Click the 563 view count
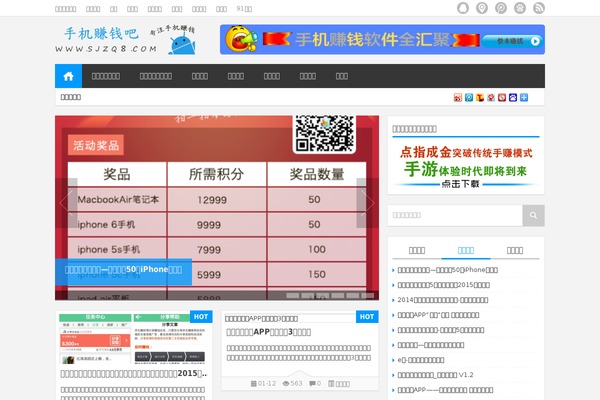The width and height of the screenshot is (600, 400). (296, 384)
